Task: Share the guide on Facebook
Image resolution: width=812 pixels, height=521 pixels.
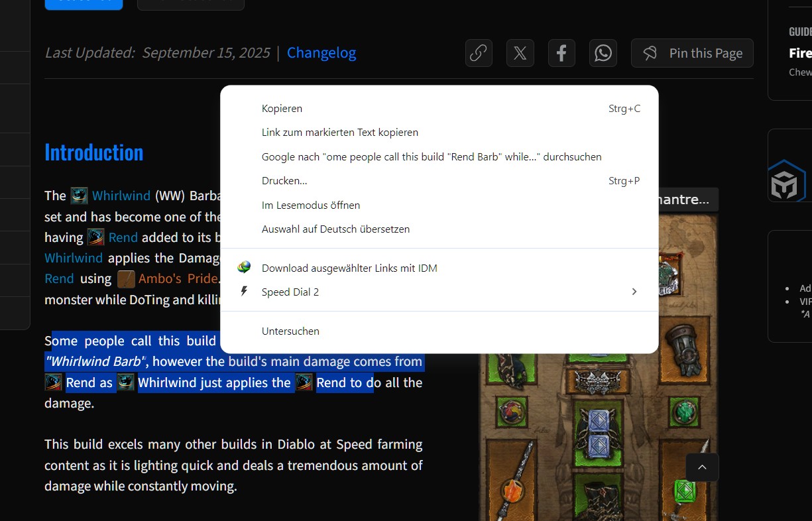Action: (x=561, y=53)
